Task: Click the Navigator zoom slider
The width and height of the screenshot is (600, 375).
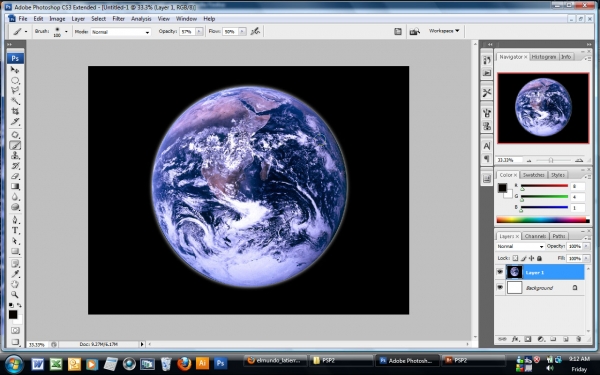Action: (551, 160)
